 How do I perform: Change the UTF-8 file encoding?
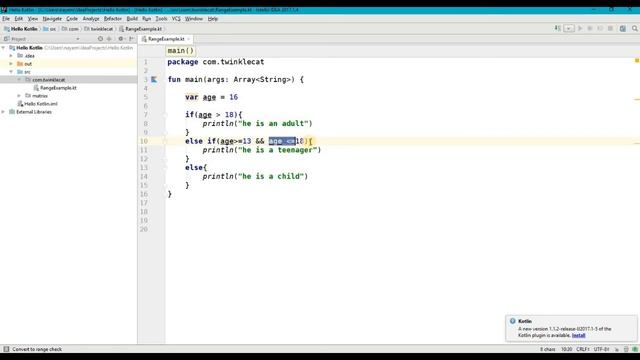(601, 349)
